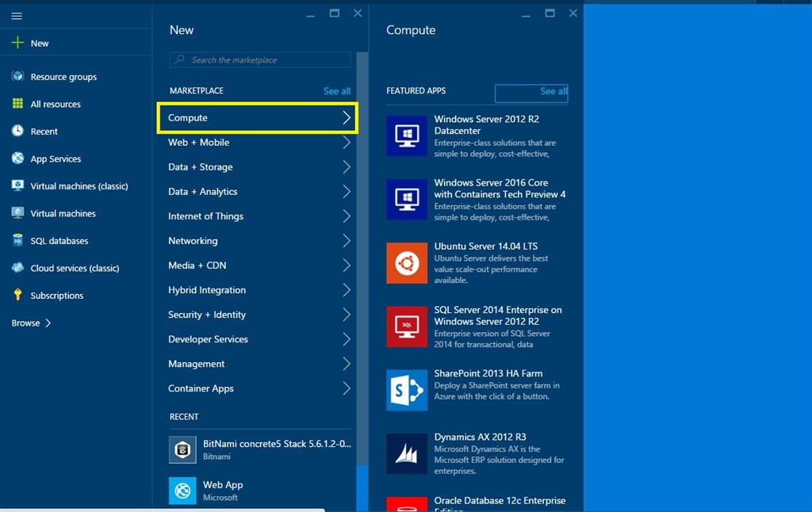Open SharePoint 2013 HA Farm title
812x512 pixels.
(x=488, y=374)
